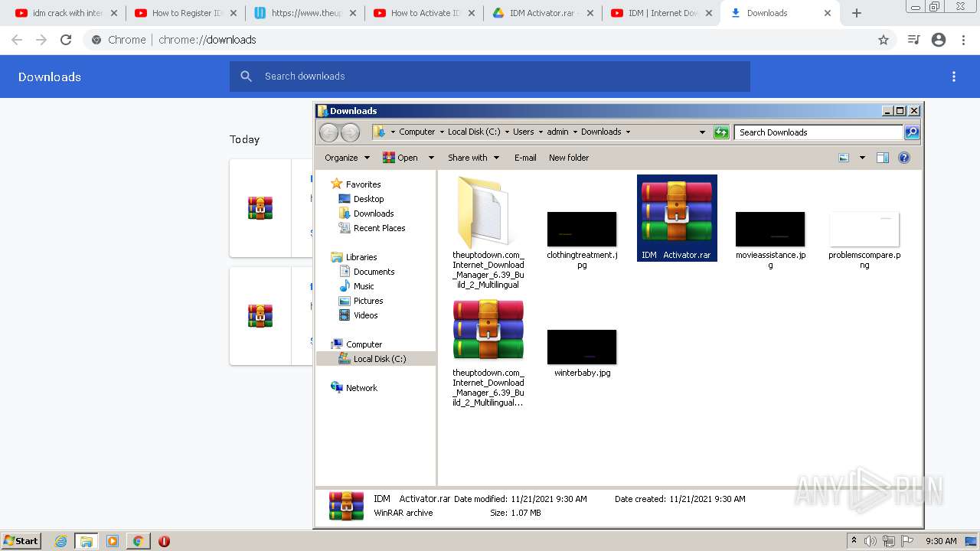Screen dimensions: 980x551
Task: Click Change your view icon
Action: pyautogui.click(x=844, y=158)
